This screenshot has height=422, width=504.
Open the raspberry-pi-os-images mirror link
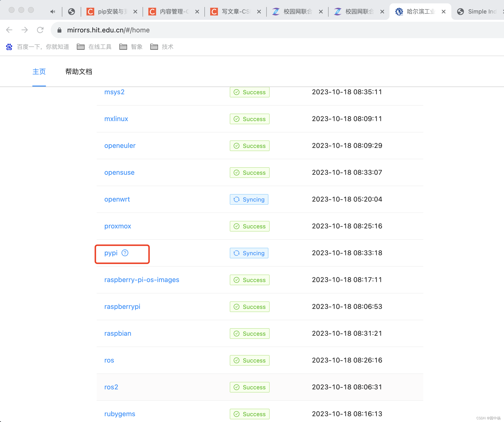tap(142, 280)
